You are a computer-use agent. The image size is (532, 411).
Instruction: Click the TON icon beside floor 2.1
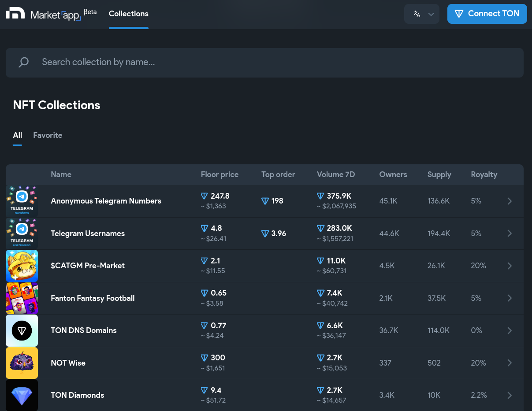coord(204,261)
